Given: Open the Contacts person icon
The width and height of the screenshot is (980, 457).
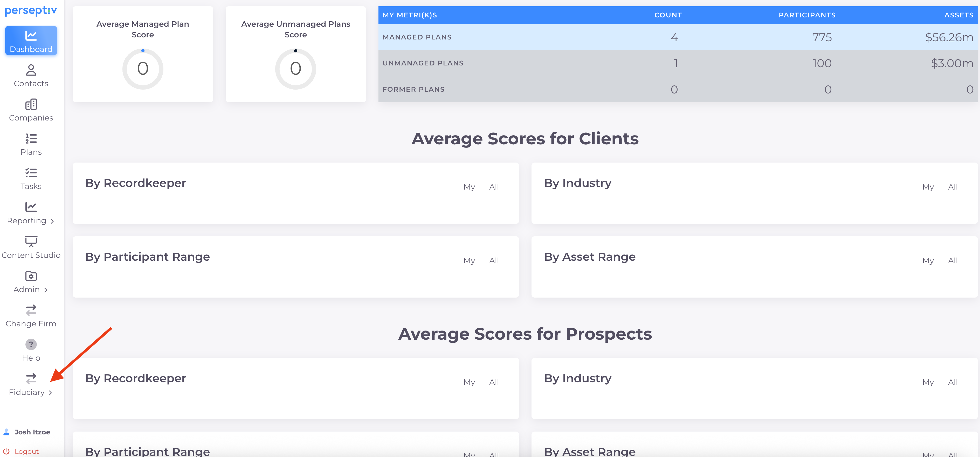Looking at the screenshot, I should click(31, 70).
